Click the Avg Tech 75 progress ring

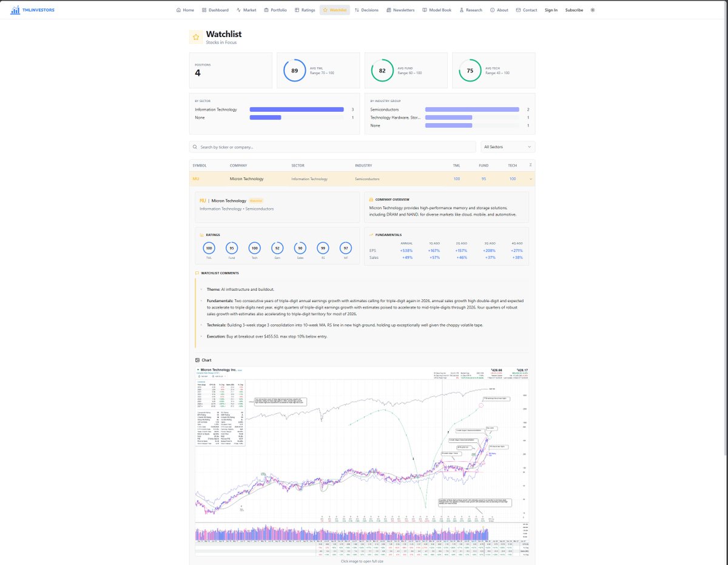pos(470,70)
